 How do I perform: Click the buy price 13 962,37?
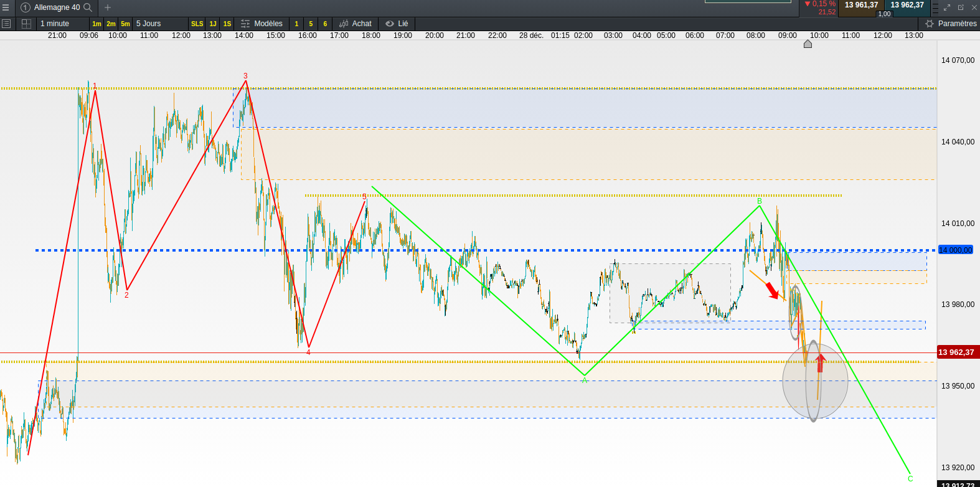click(x=907, y=5)
